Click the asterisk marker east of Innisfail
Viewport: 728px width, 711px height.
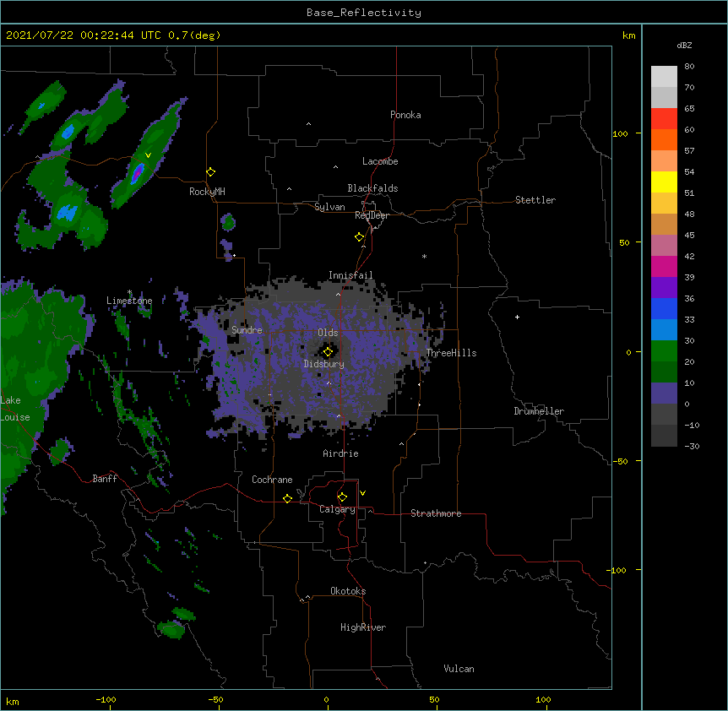[424, 256]
